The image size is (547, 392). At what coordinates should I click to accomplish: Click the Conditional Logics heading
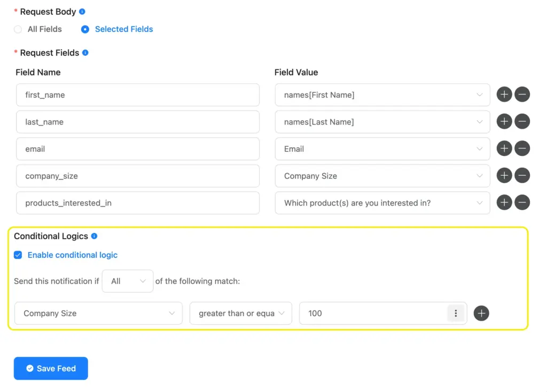[x=51, y=236]
